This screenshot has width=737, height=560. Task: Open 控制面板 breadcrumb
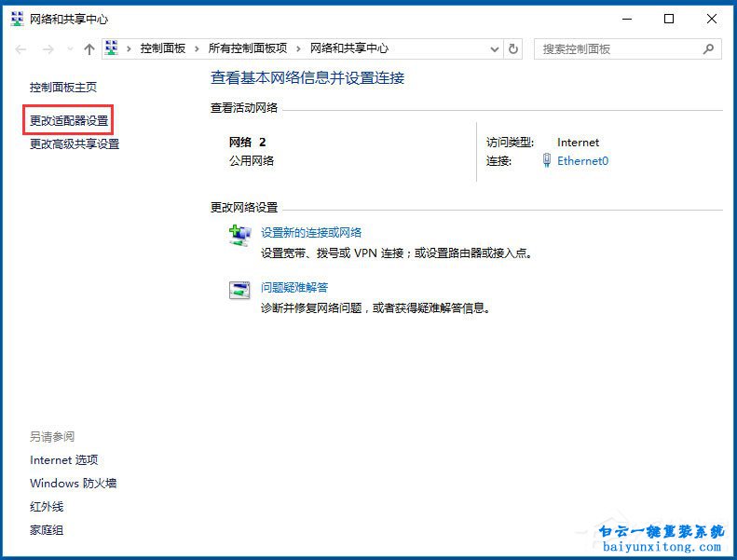[163, 48]
